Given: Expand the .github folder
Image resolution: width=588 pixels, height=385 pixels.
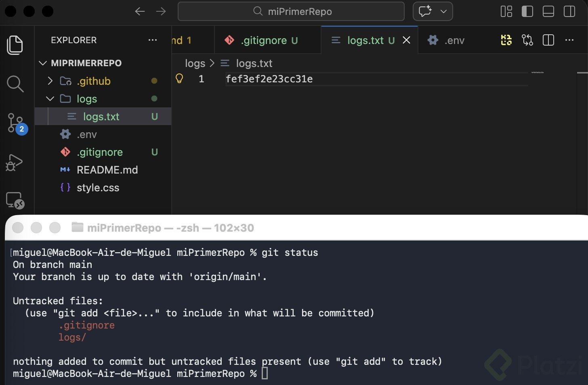Looking at the screenshot, I should (50, 81).
